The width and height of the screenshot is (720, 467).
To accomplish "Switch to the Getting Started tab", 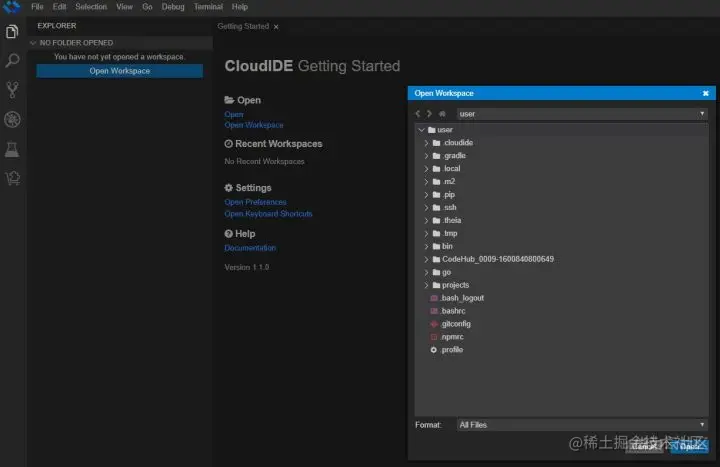I will click(243, 27).
